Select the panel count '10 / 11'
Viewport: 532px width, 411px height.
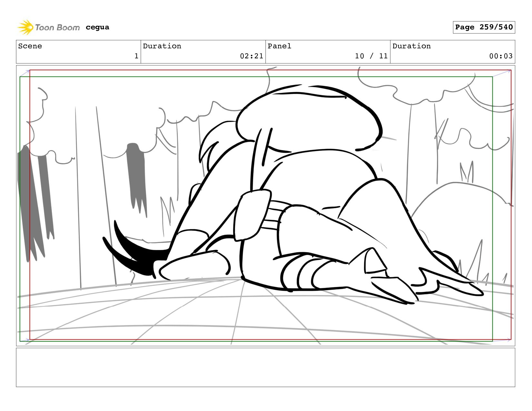coord(371,56)
